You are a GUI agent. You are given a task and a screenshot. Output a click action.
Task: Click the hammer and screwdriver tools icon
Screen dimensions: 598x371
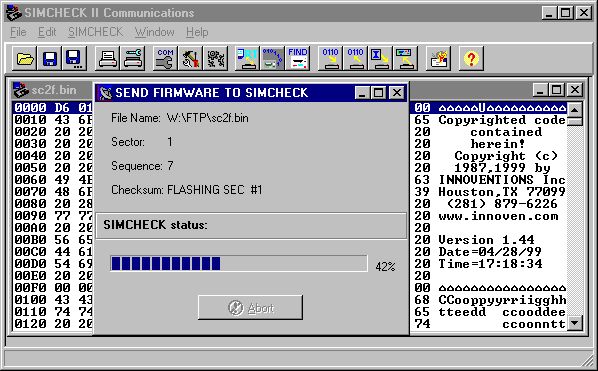[x=190, y=58]
